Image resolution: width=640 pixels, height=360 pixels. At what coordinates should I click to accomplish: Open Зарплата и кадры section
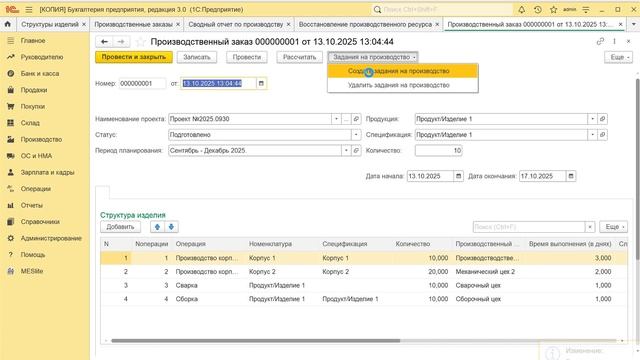pyautogui.click(x=47, y=172)
